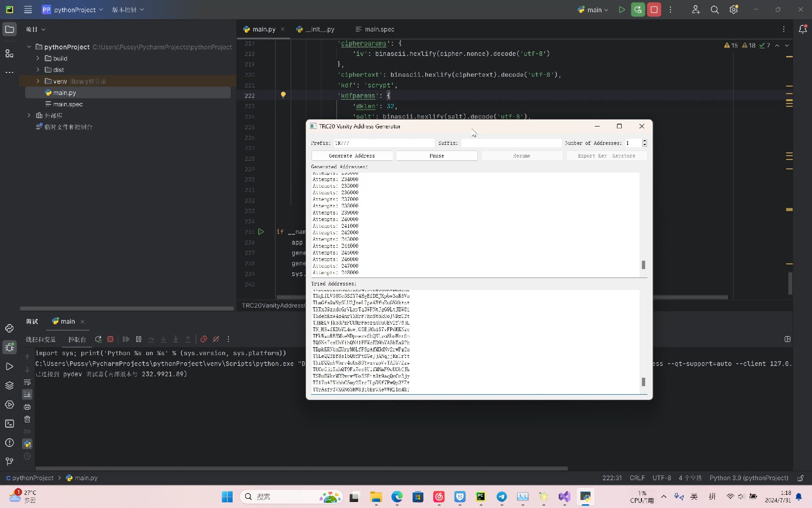Toggle scroll to end in console
This screenshot has width=812, height=508.
(27, 395)
